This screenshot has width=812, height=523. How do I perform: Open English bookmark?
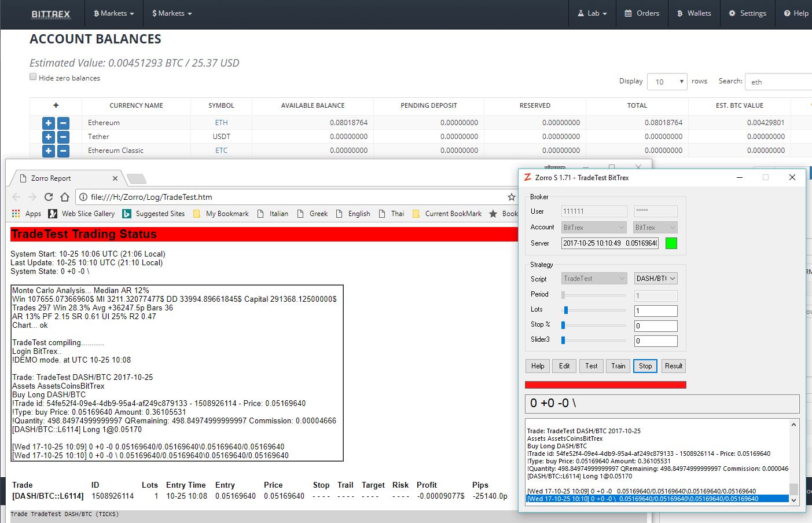pyautogui.click(x=352, y=214)
